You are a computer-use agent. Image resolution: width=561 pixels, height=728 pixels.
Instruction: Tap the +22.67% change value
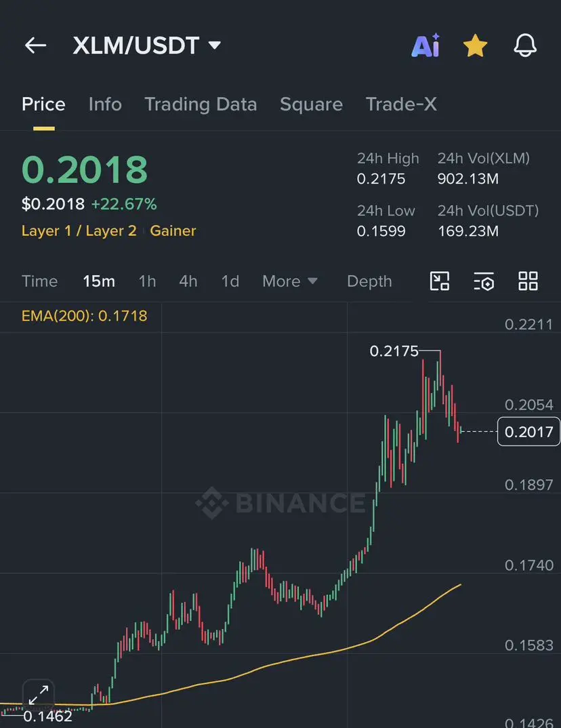click(x=124, y=204)
